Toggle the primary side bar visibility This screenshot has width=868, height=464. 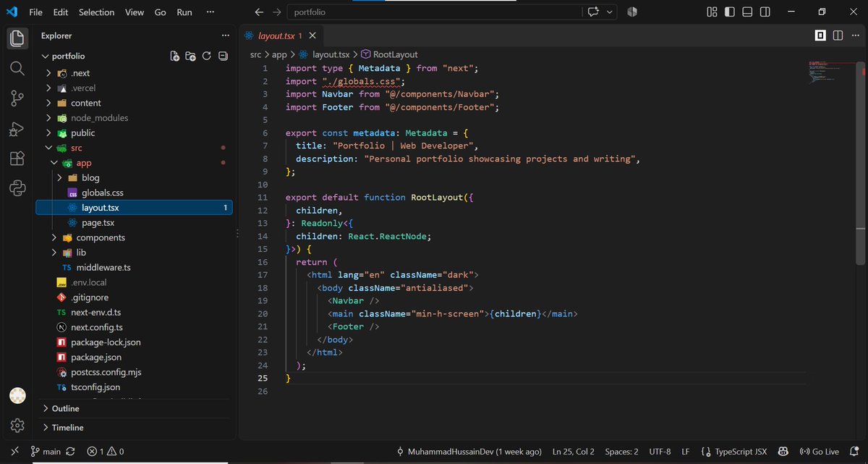coord(730,12)
